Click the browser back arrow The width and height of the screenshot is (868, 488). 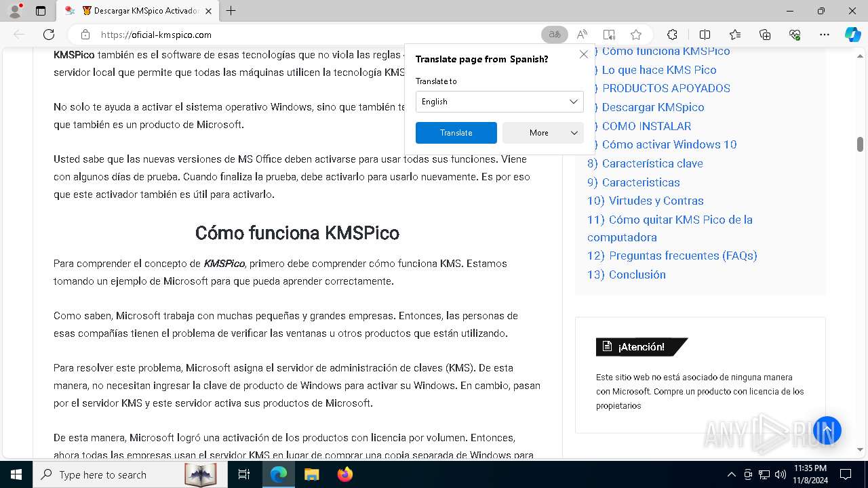[x=19, y=35]
